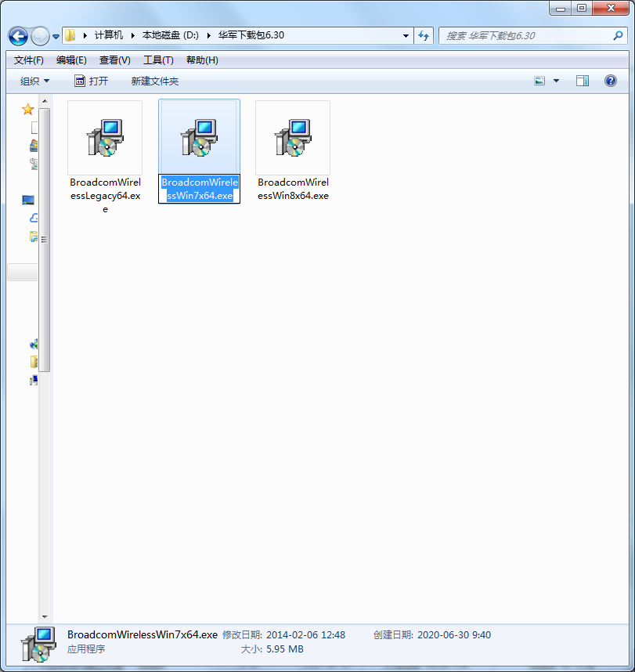Image resolution: width=635 pixels, height=672 pixels.
Task: Select the BroadcomWirelessWin8x64.exe file icon
Action: [x=293, y=138]
